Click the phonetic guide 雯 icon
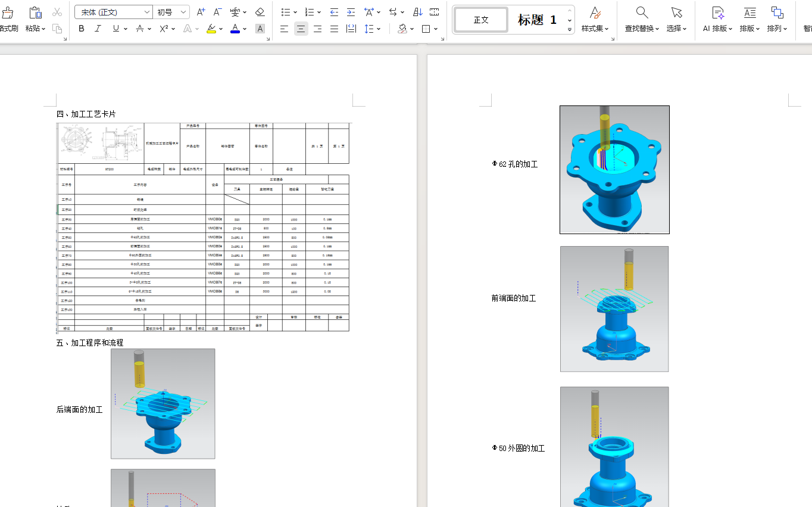The height and width of the screenshot is (507, 812). 236,12
